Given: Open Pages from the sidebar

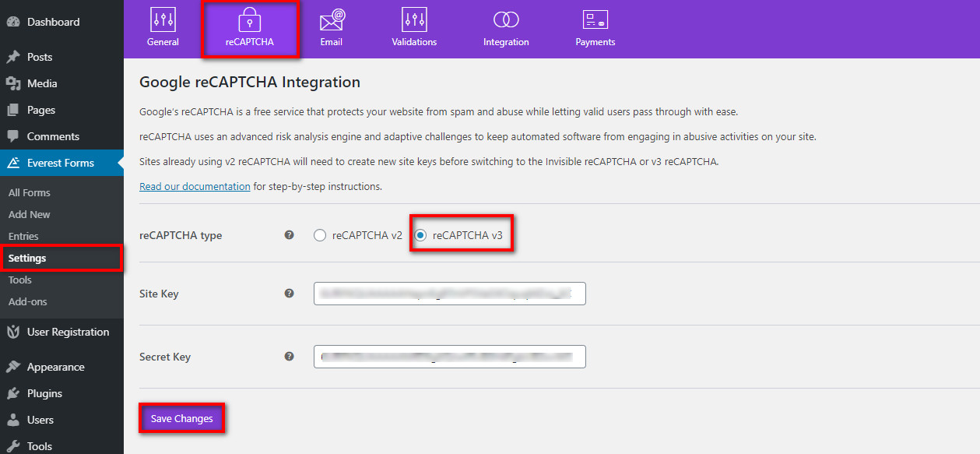Looking at the screenshot, I should click(x=41, y=110).
